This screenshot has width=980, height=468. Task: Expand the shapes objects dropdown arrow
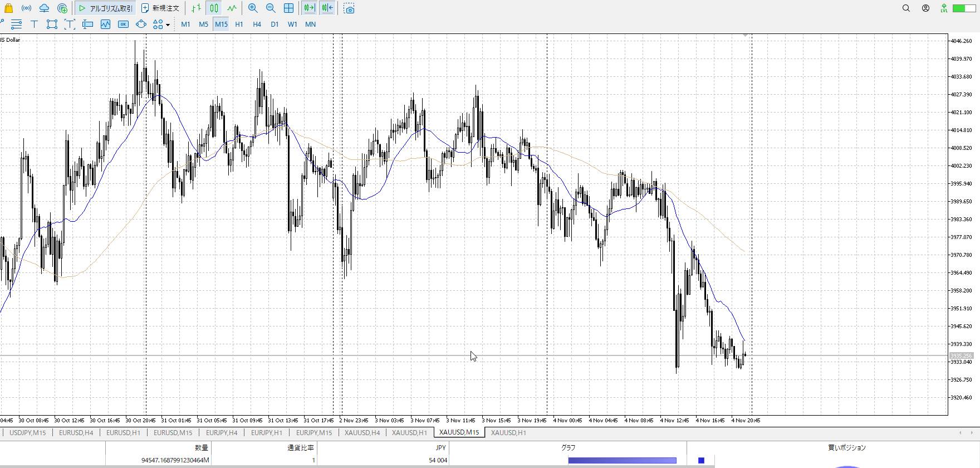[168, 25]
